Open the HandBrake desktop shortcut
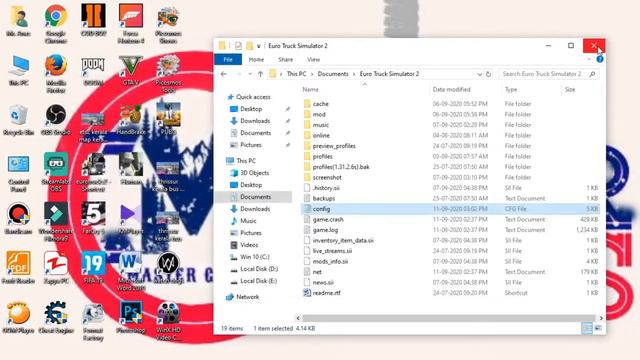The height and width of the screenshot is (360, 640). click(131, 120)
